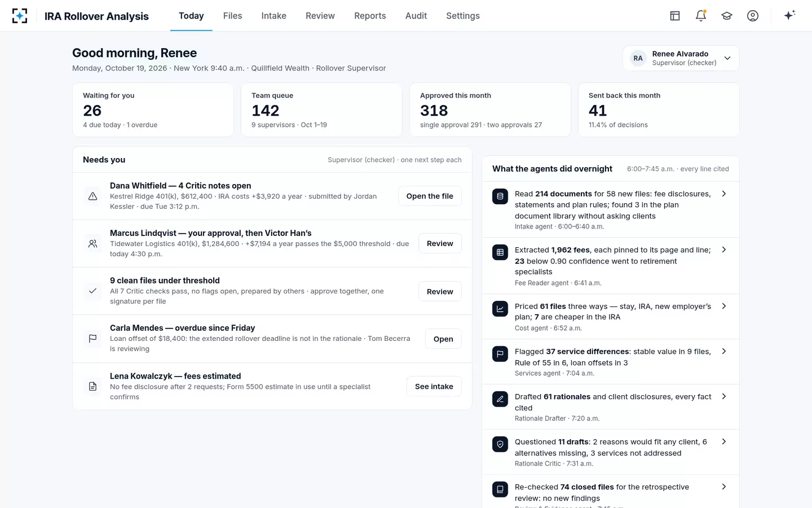
Task: Switch to the Files tab
Action: [x=232, y=16]
